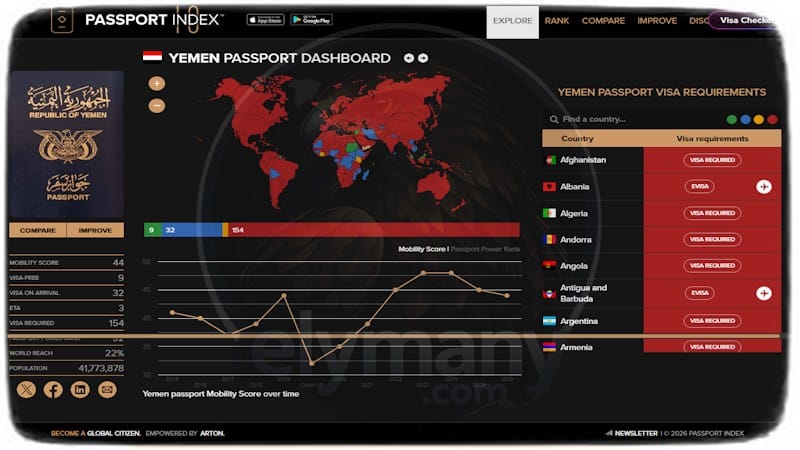Go to the next passport arrow
Image resolution: width=800 pixels, height=450 pixels.
[x=423, y=58]
